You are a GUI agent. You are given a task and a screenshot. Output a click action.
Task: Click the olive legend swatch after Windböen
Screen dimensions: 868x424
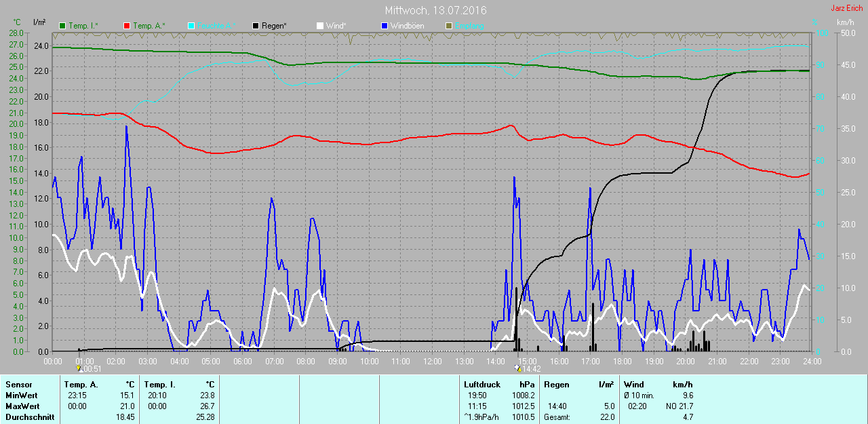click(448, 26)
